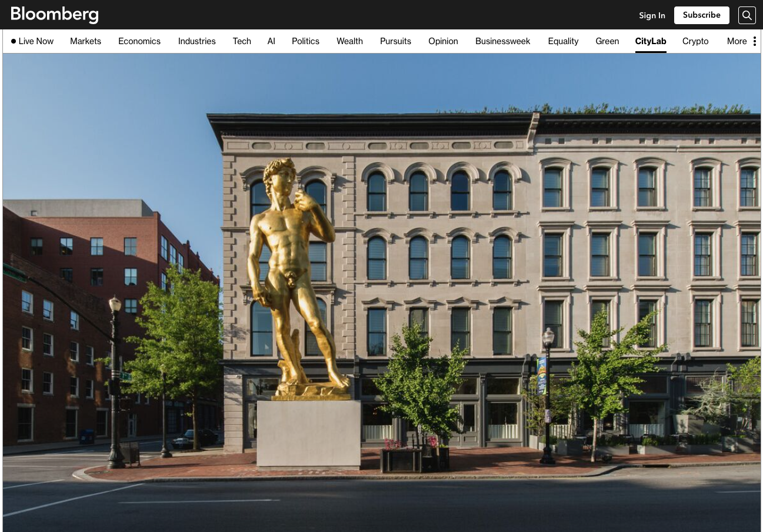Open the Live Now section
The height and width of the screenshot is (532, 763).
(x=32, y=41)
